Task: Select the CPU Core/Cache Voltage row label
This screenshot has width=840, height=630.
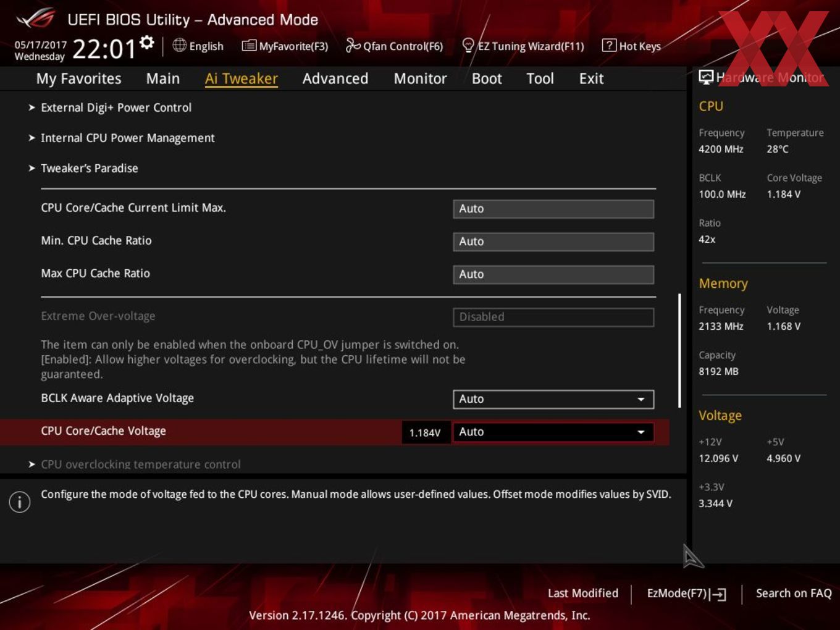Action: [x=103, y=431]
